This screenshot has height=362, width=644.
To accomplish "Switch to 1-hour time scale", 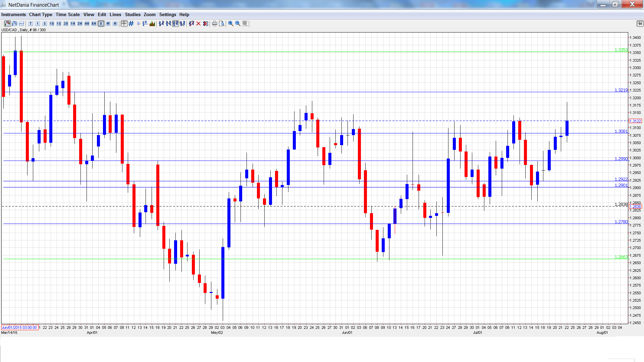I will tap(73, 23).
